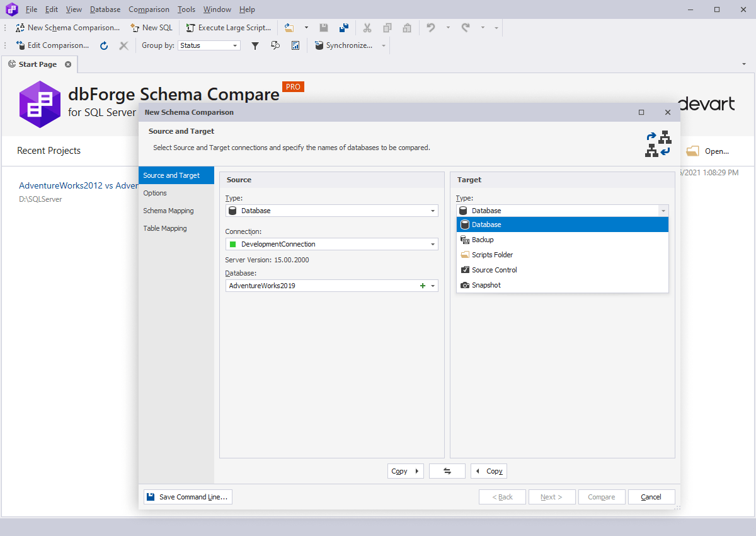Open the Comparison menu
Viewport: 756px width, 536px height.
click(149, 9)
